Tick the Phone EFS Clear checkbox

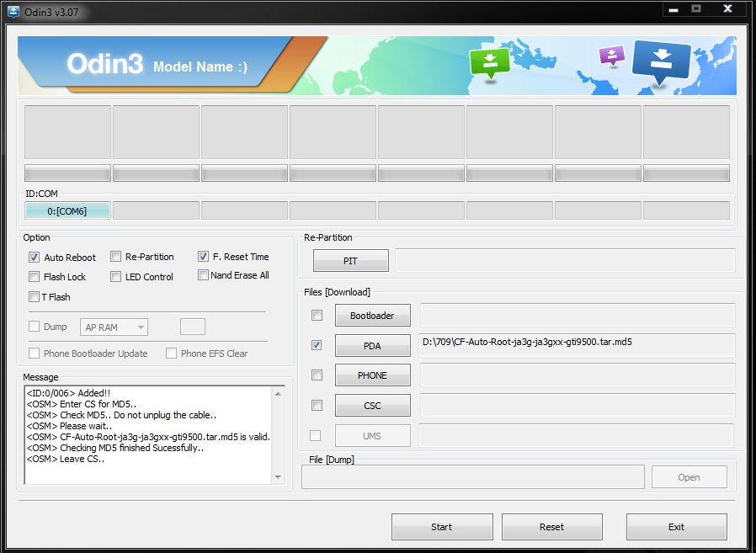pyautogui.click(x=171, y=354)
